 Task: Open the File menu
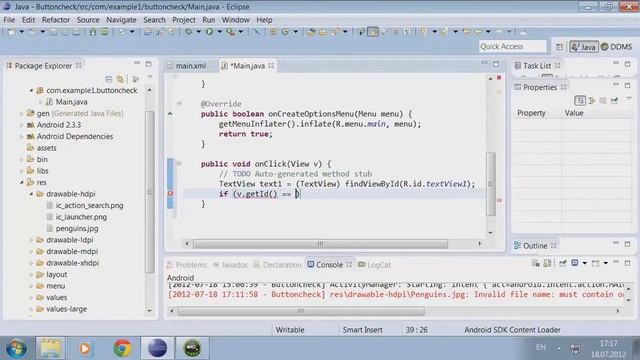coord(9,20)
